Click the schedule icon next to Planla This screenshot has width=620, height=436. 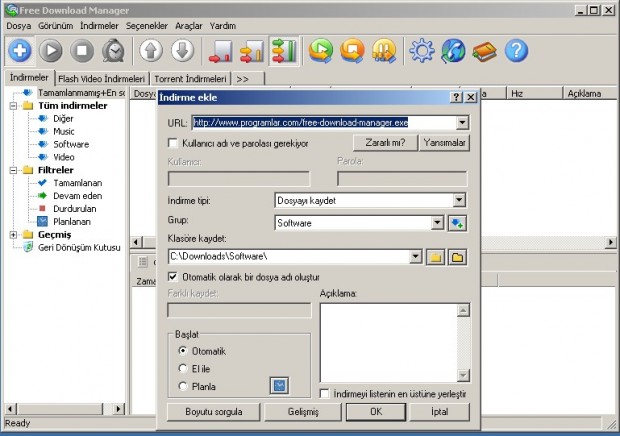click(x=279, y=385)
